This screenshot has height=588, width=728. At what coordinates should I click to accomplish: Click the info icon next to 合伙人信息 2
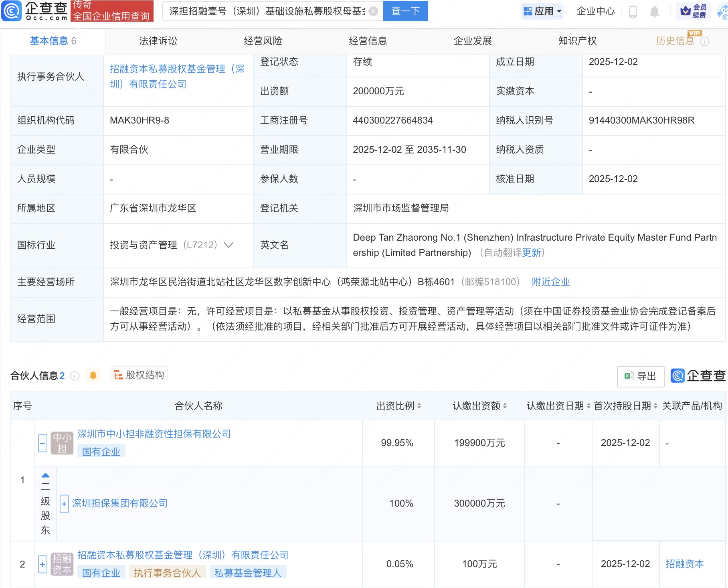click(x=74, y=376)
